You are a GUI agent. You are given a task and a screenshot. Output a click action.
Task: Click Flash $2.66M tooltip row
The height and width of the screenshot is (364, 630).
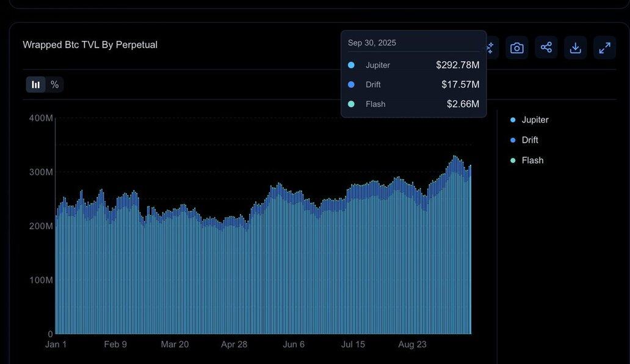[413, 104]
